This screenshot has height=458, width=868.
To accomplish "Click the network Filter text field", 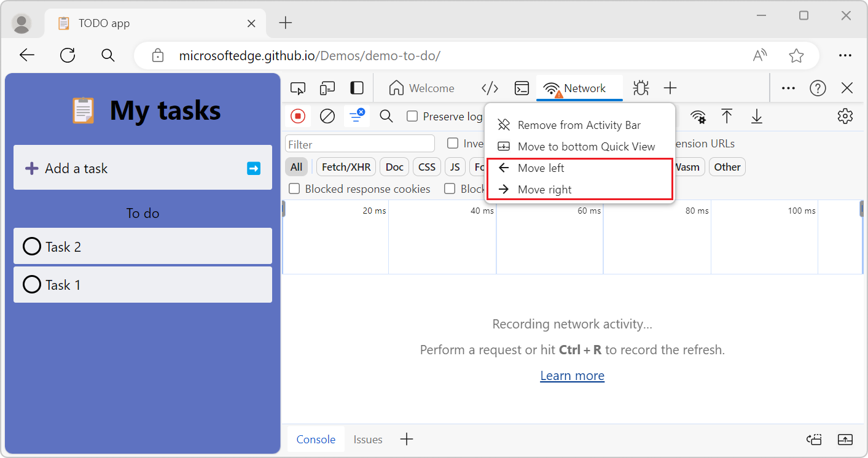I will 360,144.
